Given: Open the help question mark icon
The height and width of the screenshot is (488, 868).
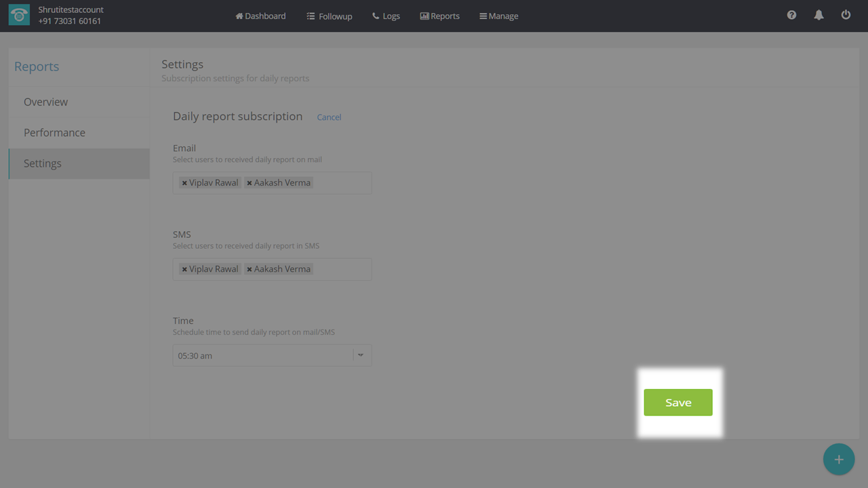Looking at the screenshot, I should pyautogui.click(x=791, y=15).
